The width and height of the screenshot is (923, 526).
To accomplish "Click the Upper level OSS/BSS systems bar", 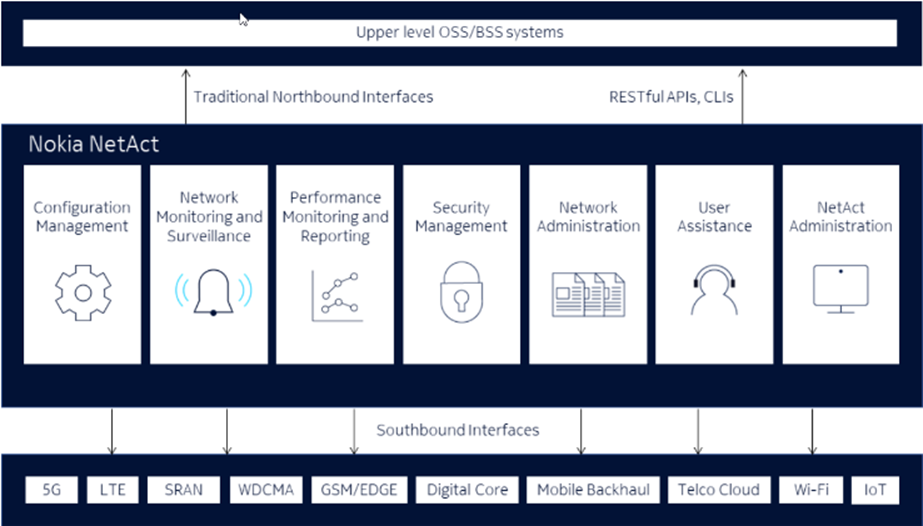I will pos(460,32).
